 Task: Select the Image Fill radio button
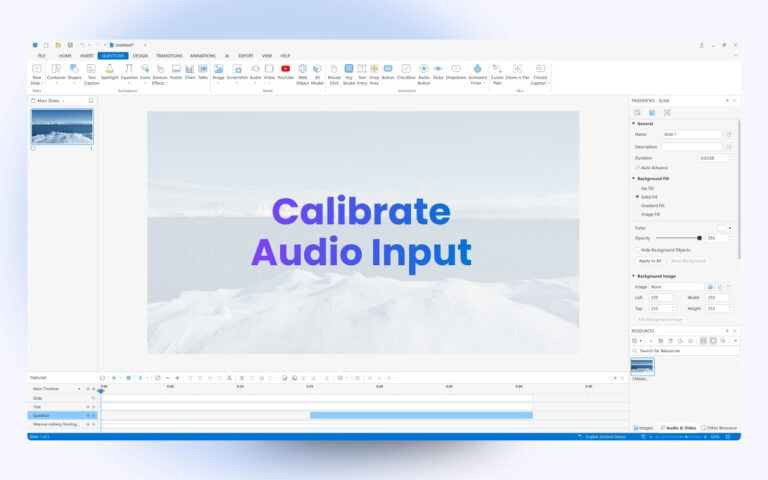pos(637,215)
